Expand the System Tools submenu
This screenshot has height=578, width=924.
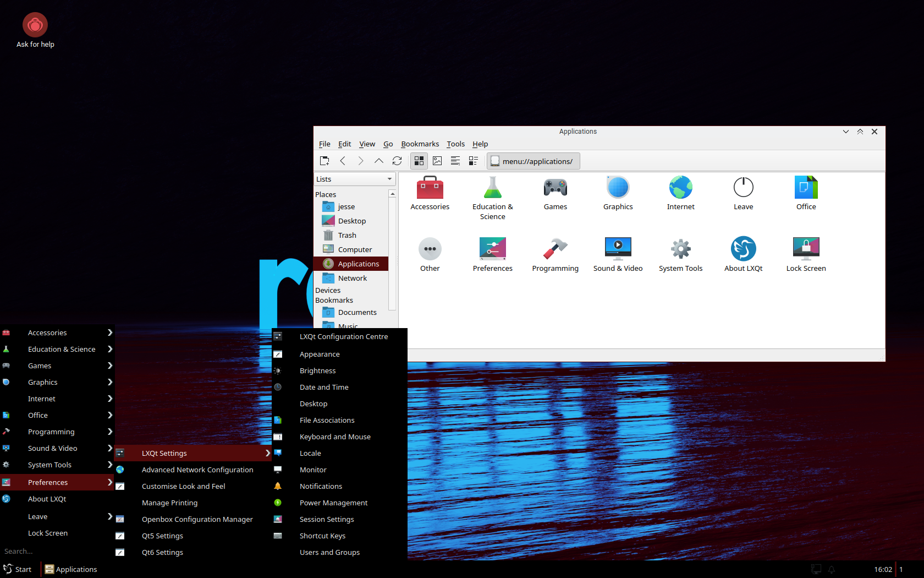coord(57,465)
